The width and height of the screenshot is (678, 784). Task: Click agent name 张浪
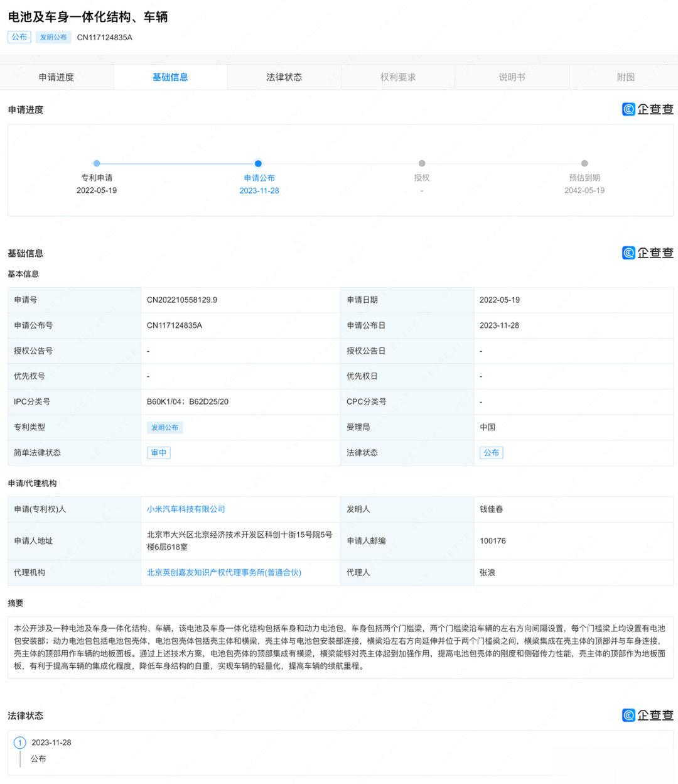coord(488,573)
